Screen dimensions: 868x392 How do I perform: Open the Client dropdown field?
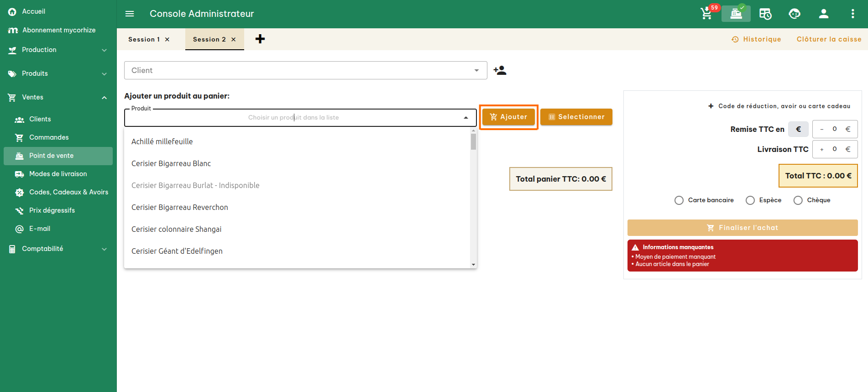[x=305, y=70]
